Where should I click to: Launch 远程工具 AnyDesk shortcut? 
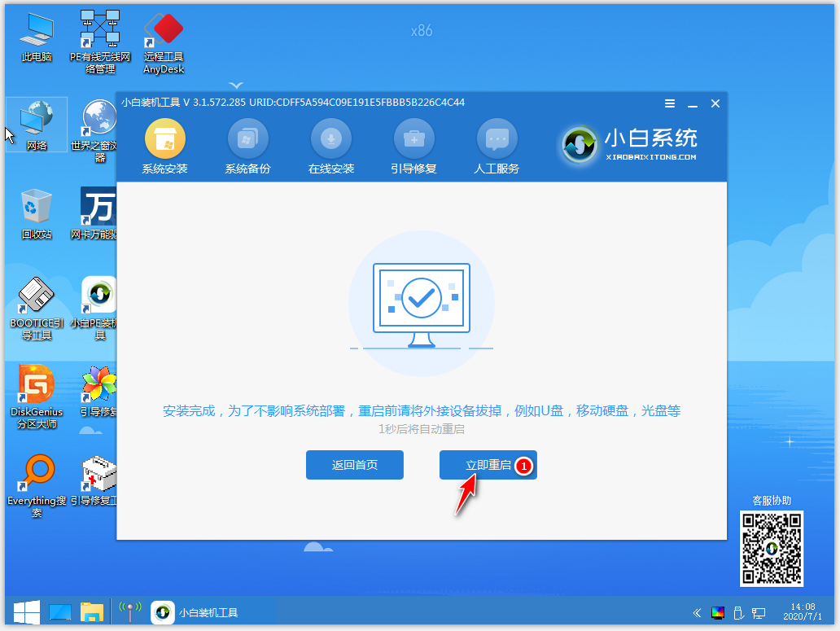click(x=164, y=44)
